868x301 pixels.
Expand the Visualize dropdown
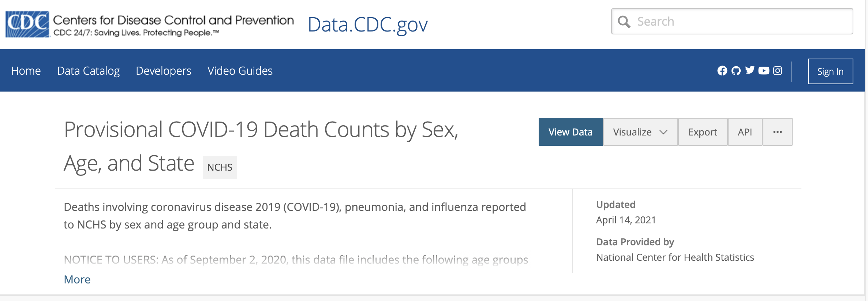[x=640, y=132]
